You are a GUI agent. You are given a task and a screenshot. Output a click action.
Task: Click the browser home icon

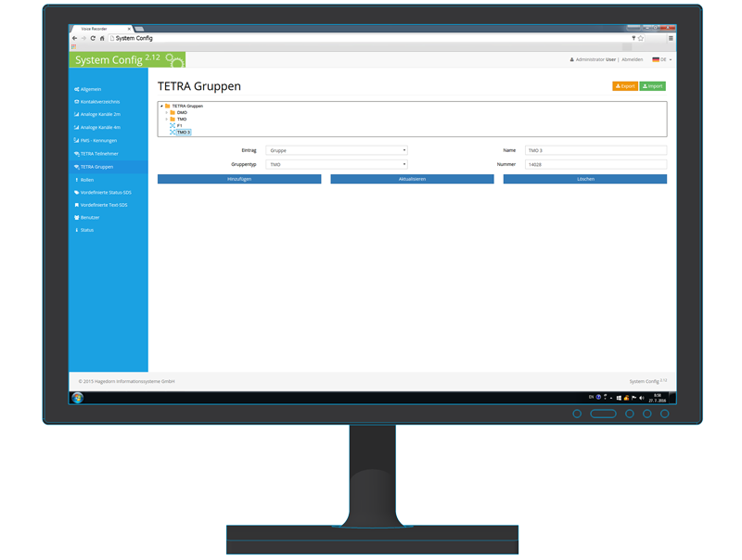(x=102, y=38)
